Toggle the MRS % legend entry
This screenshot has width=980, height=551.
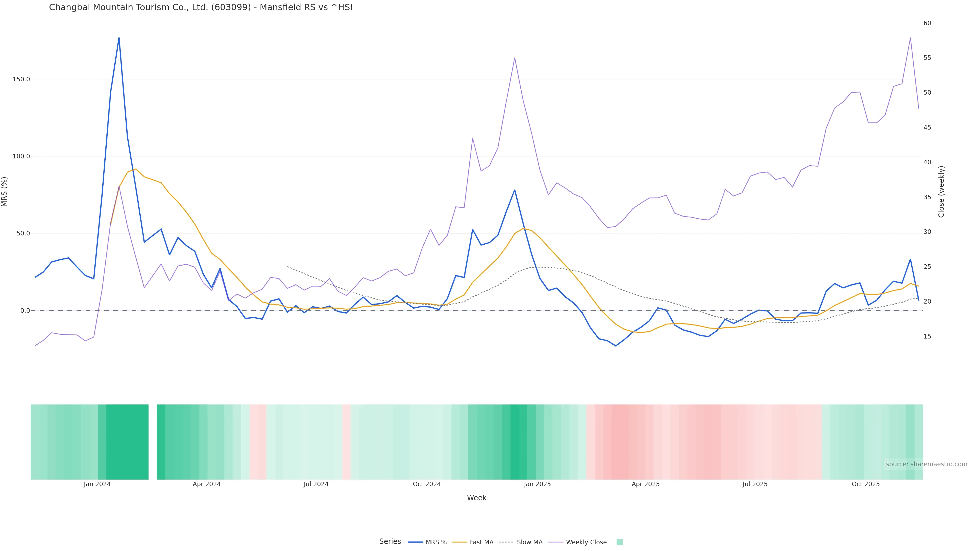pos(436,542)
